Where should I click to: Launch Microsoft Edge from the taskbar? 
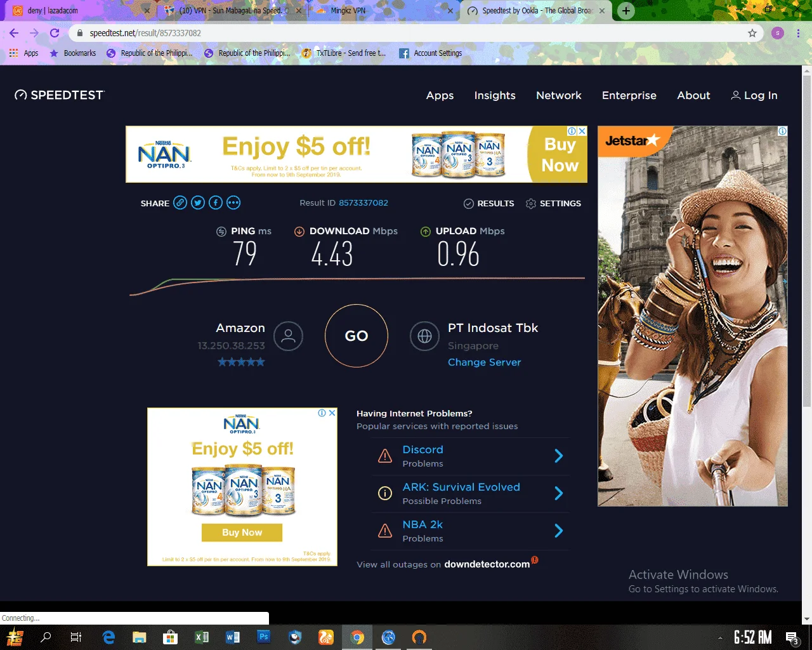(108, 637)
